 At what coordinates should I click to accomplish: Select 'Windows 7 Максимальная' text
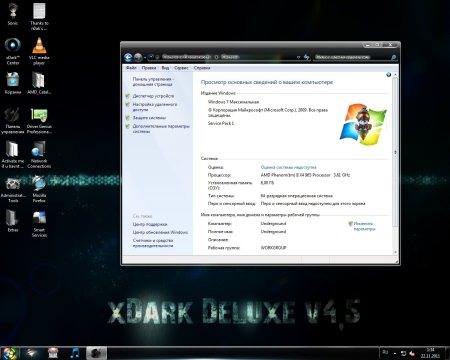tap(233, 102)
